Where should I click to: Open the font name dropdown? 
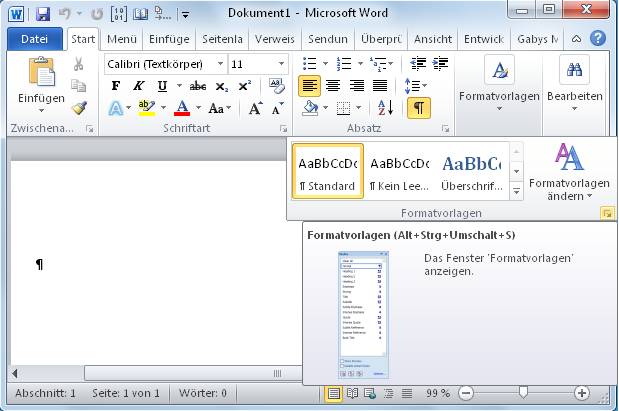coord(220,64)
